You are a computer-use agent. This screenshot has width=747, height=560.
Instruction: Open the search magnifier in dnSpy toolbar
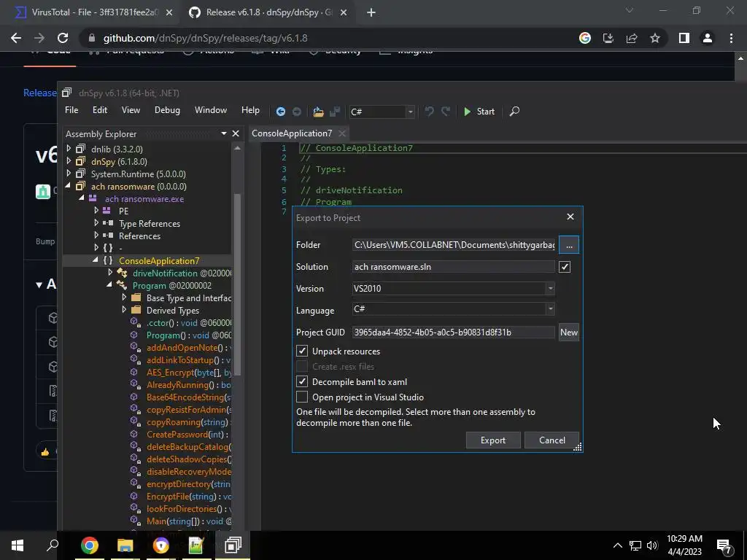[x=514, y=112]
